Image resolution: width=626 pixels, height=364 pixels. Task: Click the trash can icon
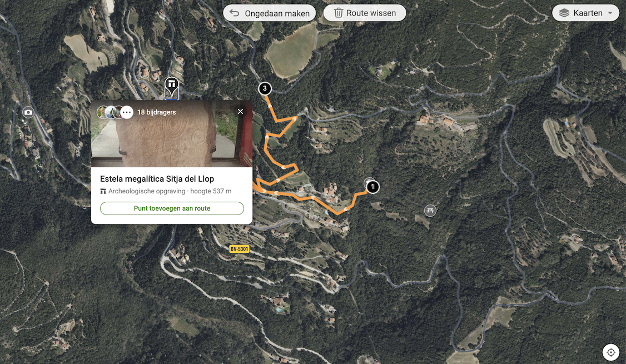pos(338,13)
